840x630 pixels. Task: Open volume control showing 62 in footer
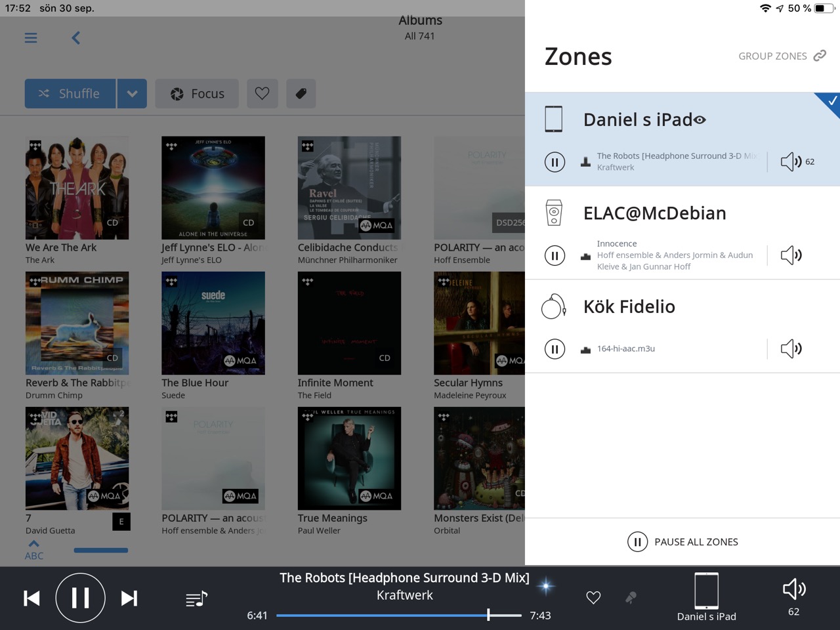click(794, 597)
